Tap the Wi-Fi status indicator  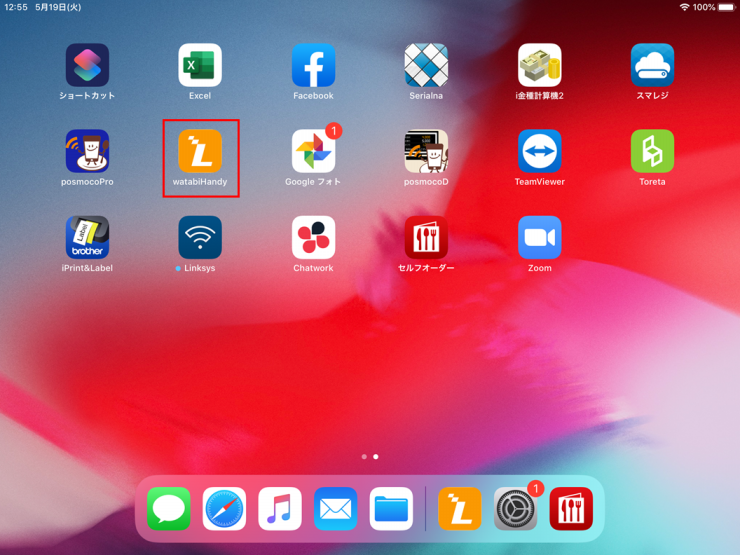point(684,7)
